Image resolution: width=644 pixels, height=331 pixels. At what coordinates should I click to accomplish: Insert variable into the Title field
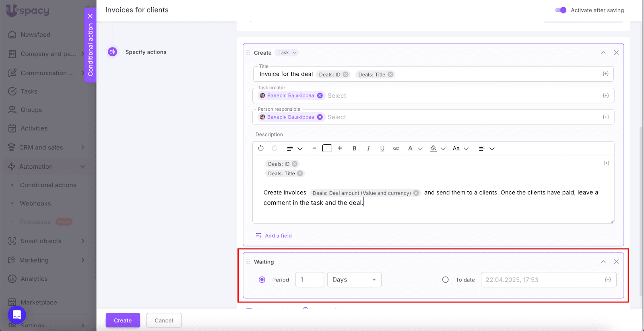pos(605,74)
